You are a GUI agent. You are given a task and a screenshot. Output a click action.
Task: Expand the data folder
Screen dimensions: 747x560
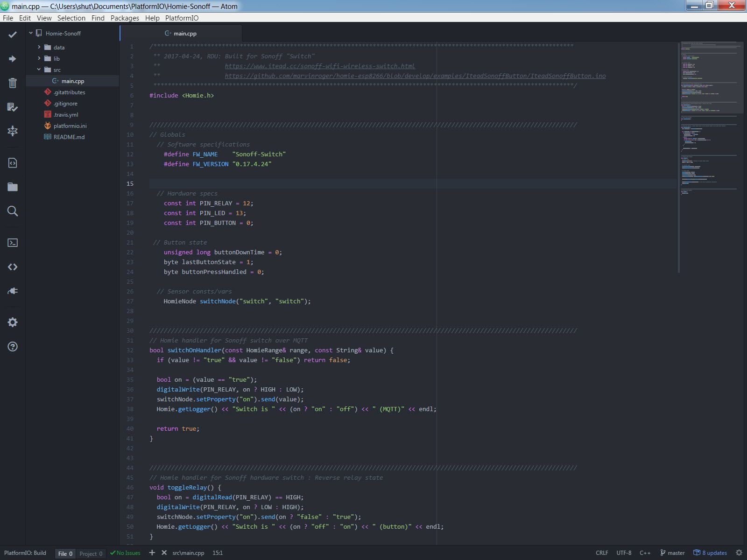58,48
